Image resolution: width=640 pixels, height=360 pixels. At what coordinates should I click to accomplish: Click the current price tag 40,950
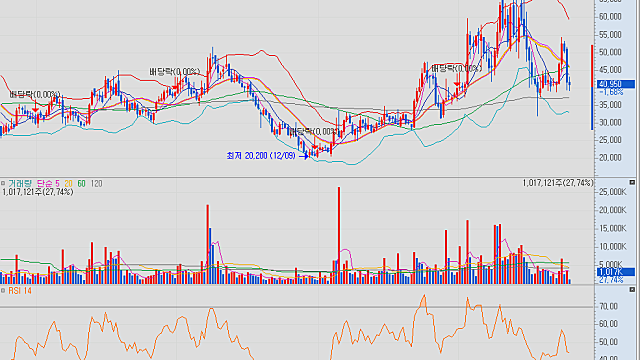[x=616, y=84]
